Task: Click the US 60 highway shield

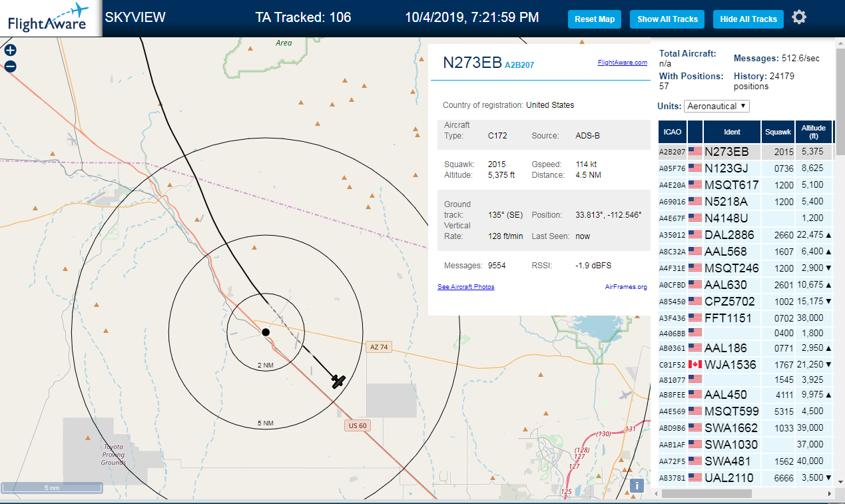Action: pos(358,425)
